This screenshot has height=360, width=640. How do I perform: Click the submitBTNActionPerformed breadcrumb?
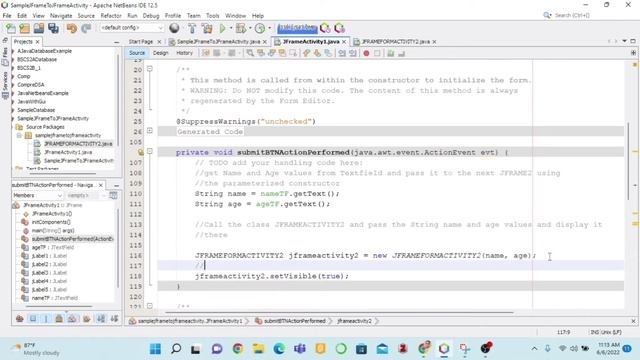295,321
